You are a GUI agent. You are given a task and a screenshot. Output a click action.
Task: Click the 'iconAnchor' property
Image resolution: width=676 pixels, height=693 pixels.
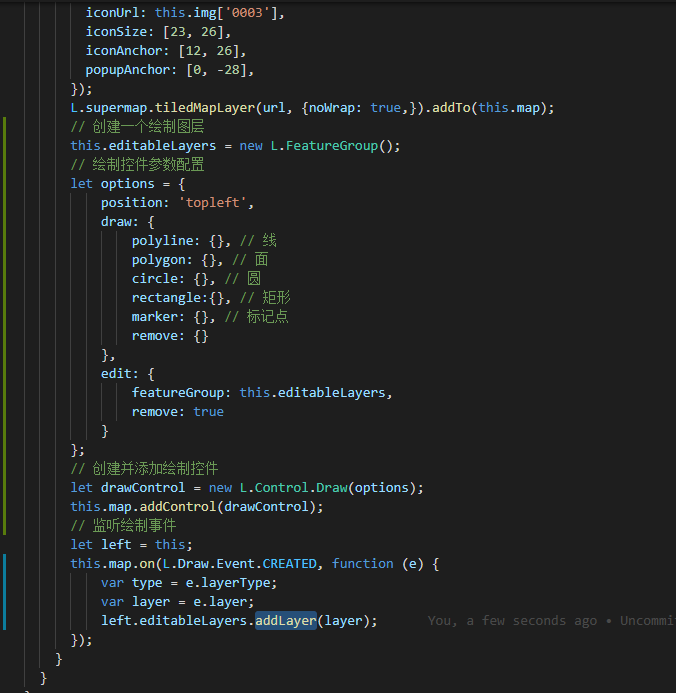click(x=124, y=50)
